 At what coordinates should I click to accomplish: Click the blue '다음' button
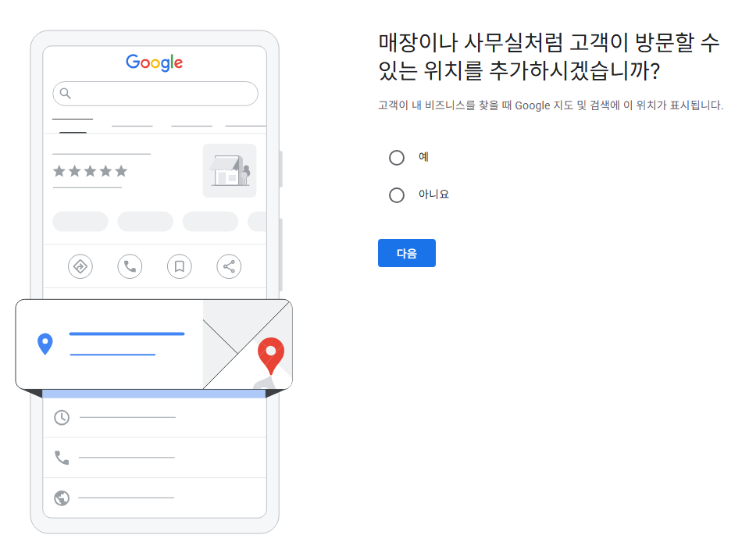[406, 253]
